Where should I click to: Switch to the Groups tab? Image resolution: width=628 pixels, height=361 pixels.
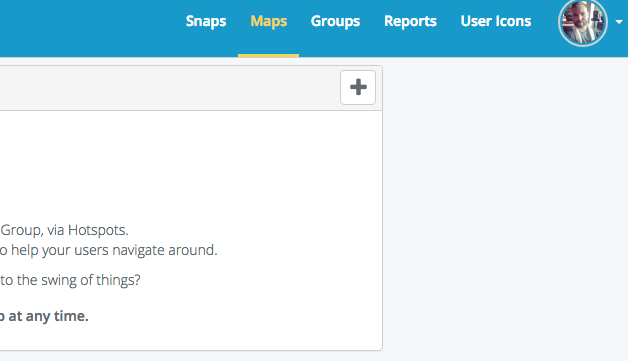335,21
